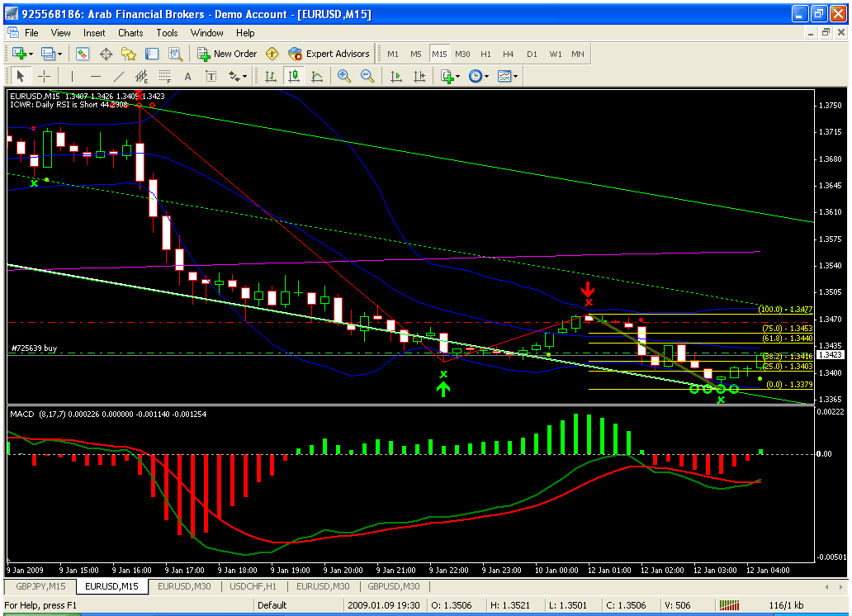Select the Fibonacci retracement tool
This screenshot has height=616, width=852.
163,77
